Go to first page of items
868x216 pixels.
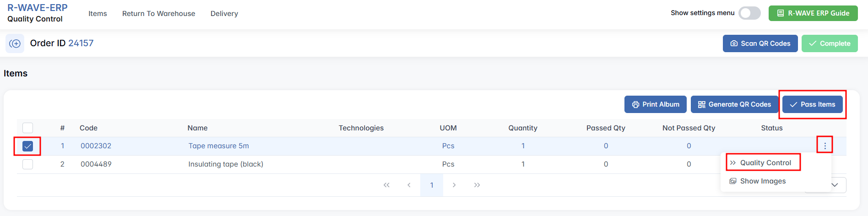click(386, 185)
